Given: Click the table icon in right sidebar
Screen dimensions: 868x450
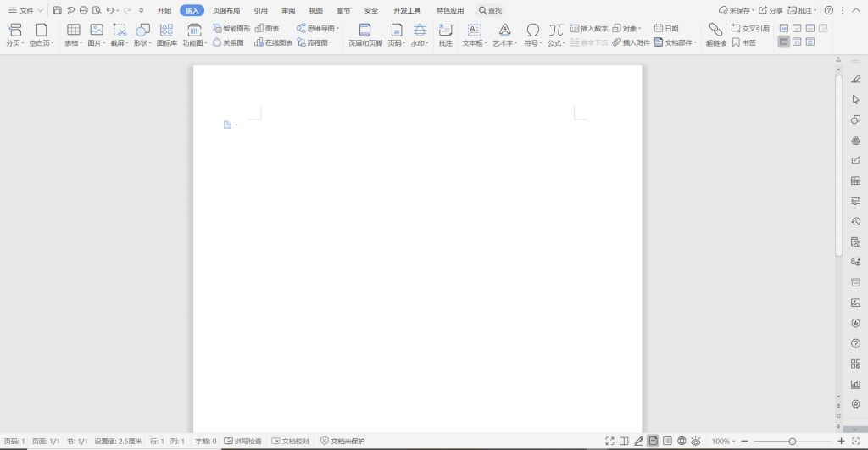Looking at the screenshot, I should 856,181.
